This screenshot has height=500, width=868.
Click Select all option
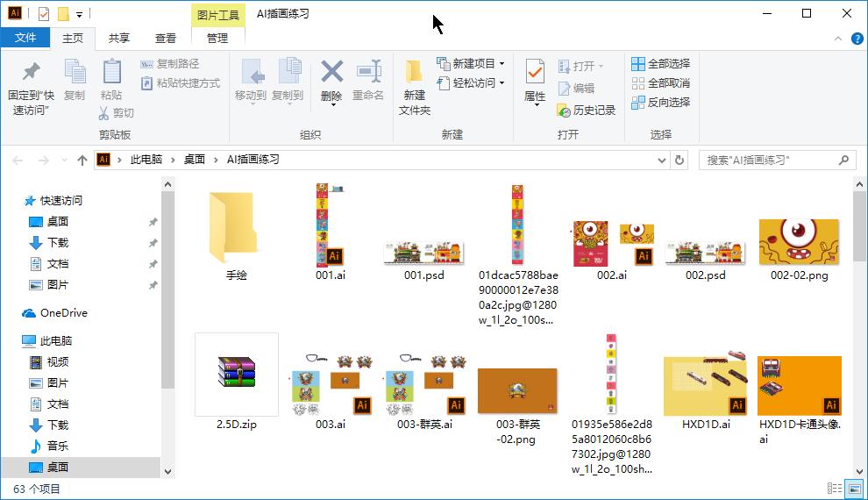coord(660,64)
